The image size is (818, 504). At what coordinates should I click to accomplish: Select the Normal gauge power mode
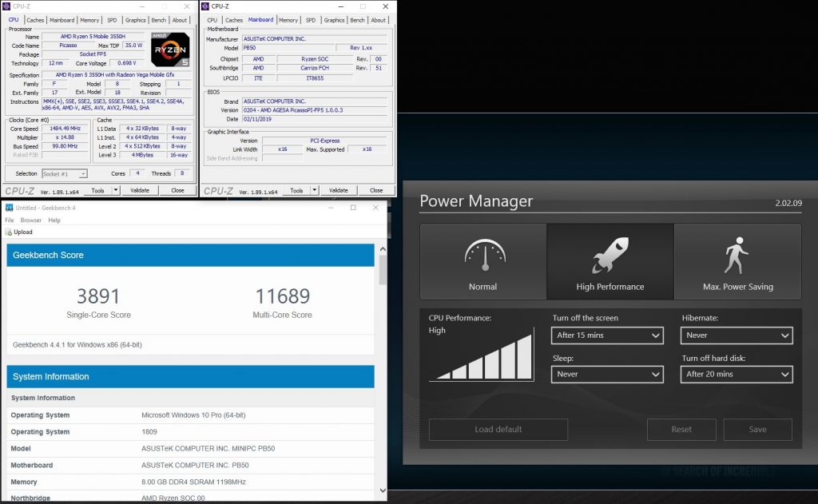click(482, 262)
